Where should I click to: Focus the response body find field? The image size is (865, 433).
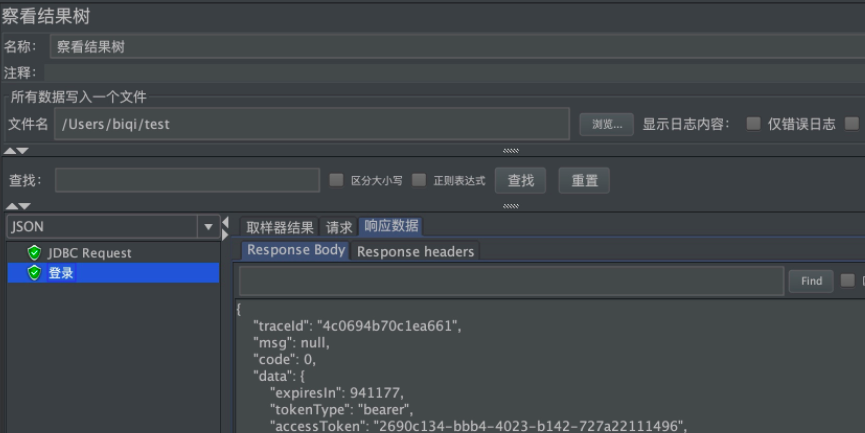(x=511, y=281)
